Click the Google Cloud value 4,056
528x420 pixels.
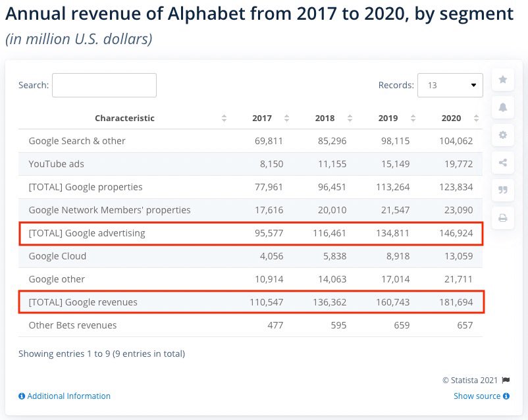271,256
